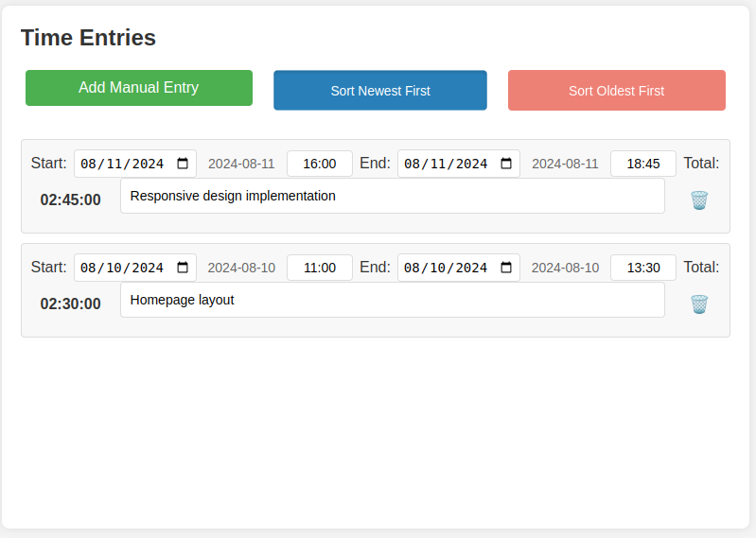
Task: Click the 2024-08-11 start date text label
Action: (241, 164)
